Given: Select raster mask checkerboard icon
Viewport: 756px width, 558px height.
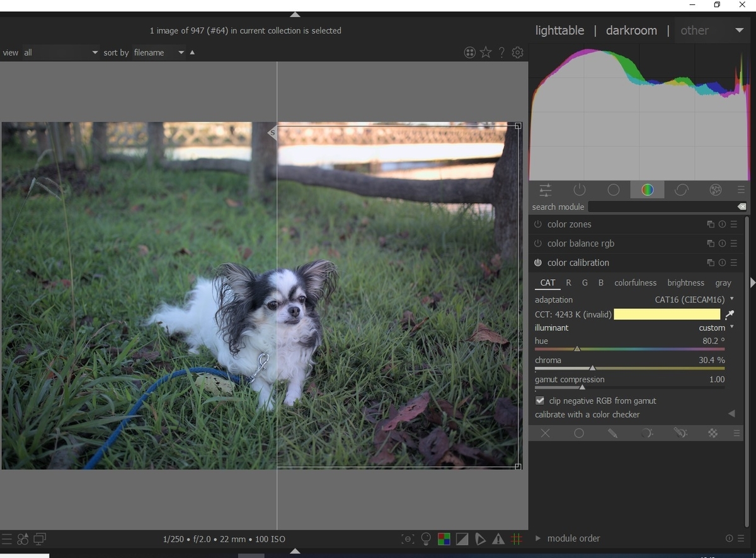Looking at the screenshot, I should (713, 433).
